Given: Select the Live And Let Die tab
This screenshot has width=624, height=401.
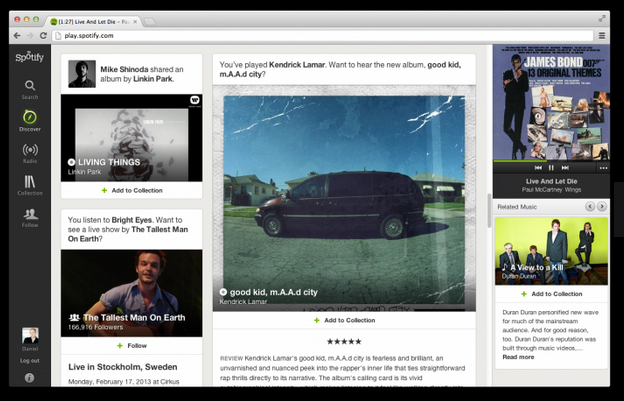Looking at the screenshot, I should point(94,21).
